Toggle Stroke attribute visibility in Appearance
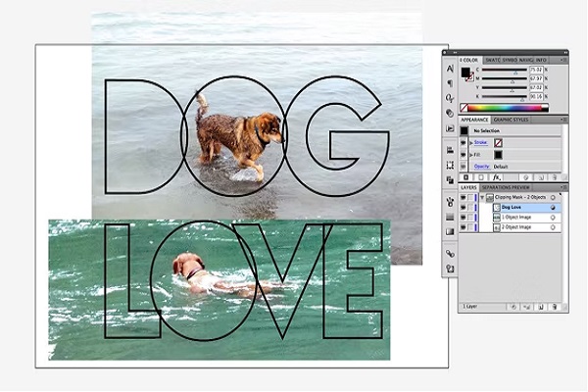This screenshot has height=392, width=588. [464, 142]
